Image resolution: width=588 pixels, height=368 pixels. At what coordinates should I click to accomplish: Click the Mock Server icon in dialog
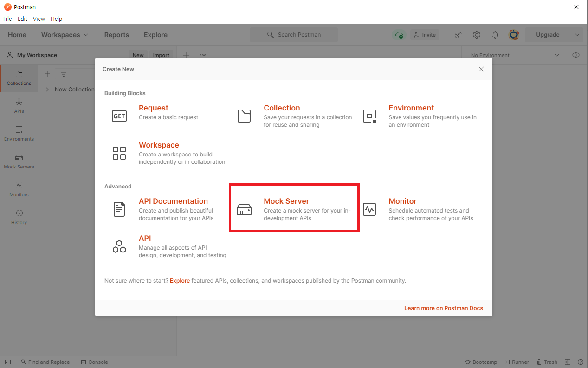click(244, 210)
